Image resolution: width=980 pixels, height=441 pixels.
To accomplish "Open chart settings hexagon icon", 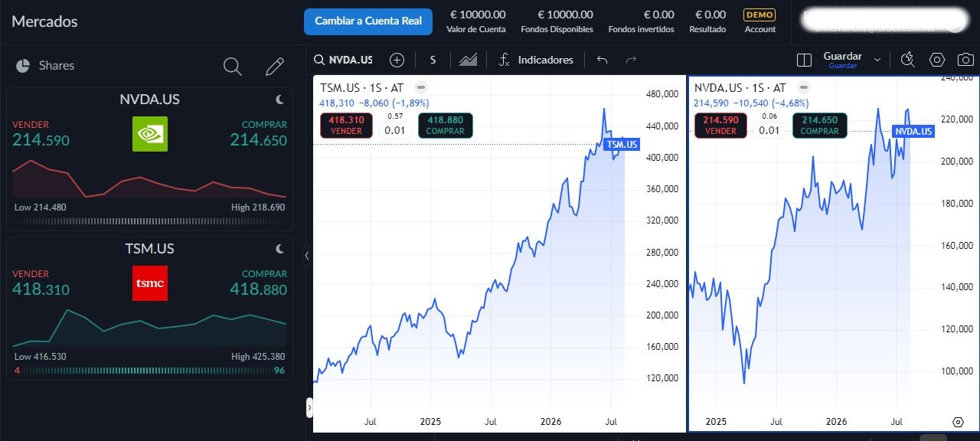I will pos(937,60).
